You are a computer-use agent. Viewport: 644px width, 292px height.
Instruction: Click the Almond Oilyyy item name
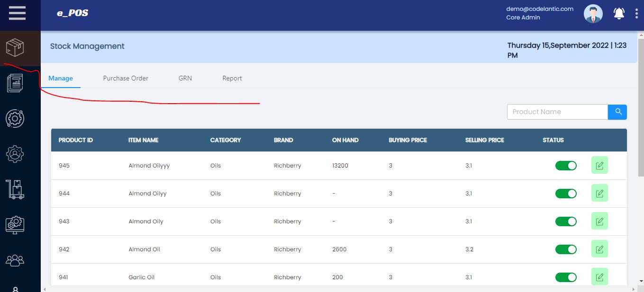point(149,166)
